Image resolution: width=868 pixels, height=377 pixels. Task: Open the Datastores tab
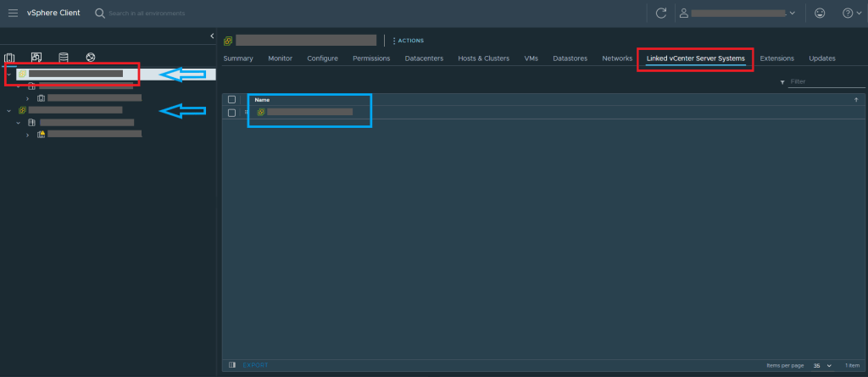pyautogui.click(x=570, y=58)
